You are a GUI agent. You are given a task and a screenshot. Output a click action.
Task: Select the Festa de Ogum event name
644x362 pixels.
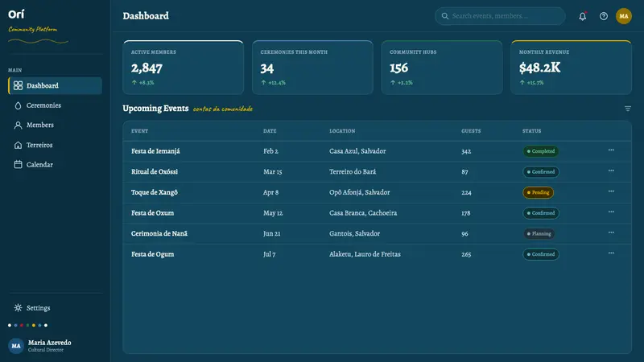(x=152, y=254)
